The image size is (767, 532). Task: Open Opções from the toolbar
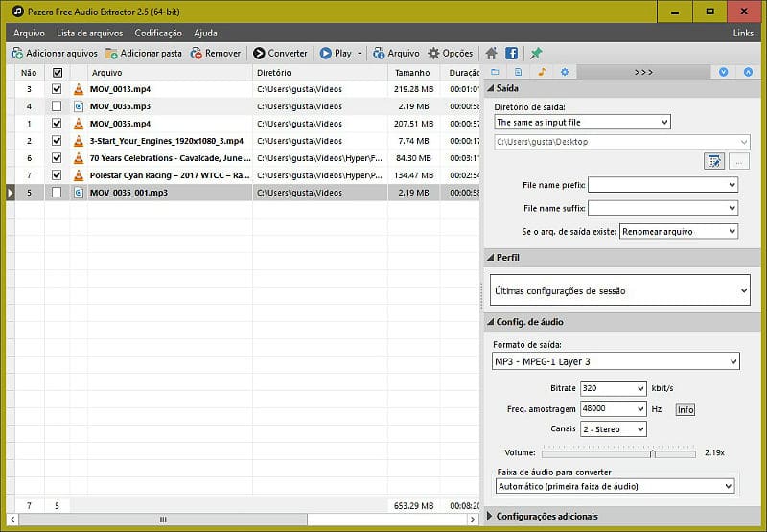pos(451,54)
